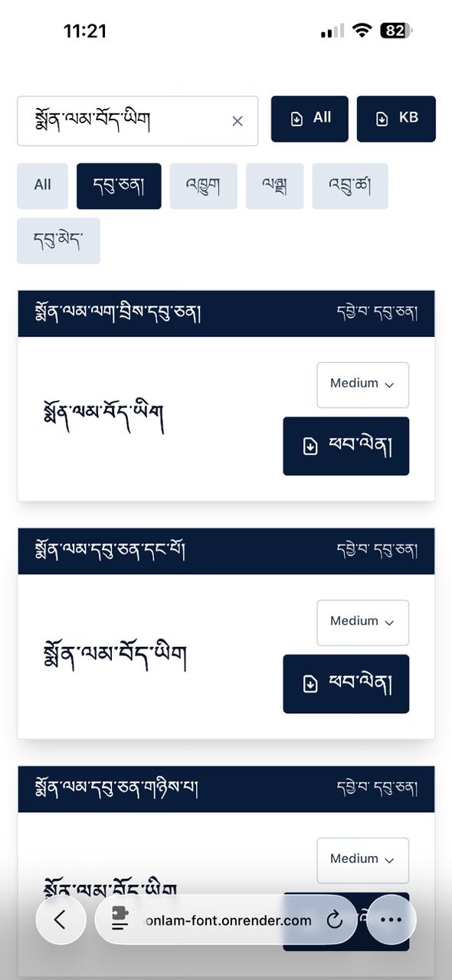Click the download icon on the first ཕབ་ལེན། button
This screenshot has height=980, width=452.
[x=310, y=446]
